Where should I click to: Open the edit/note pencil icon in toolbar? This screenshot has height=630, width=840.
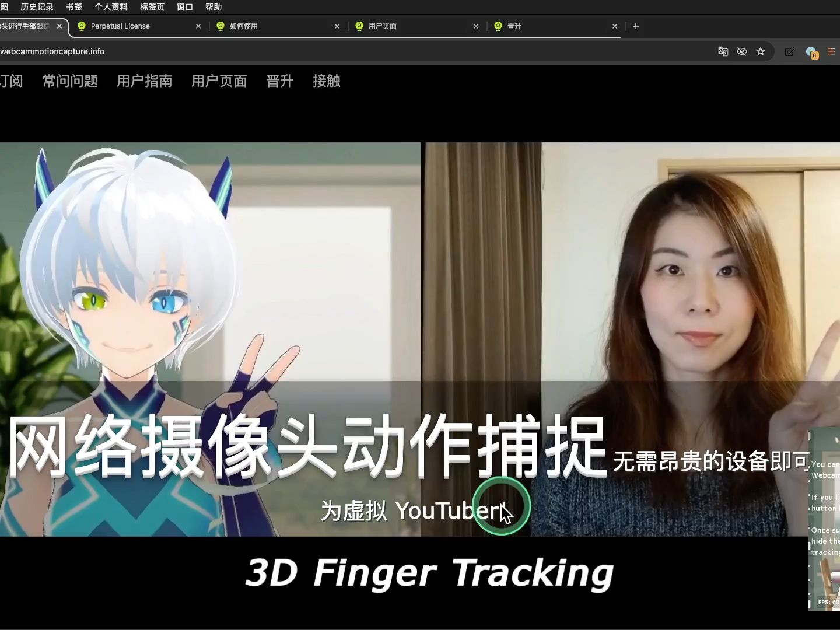coord(789,51)
